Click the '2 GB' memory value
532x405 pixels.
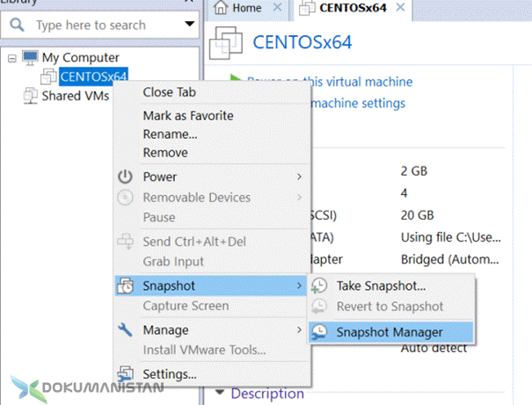click(413, 170)
